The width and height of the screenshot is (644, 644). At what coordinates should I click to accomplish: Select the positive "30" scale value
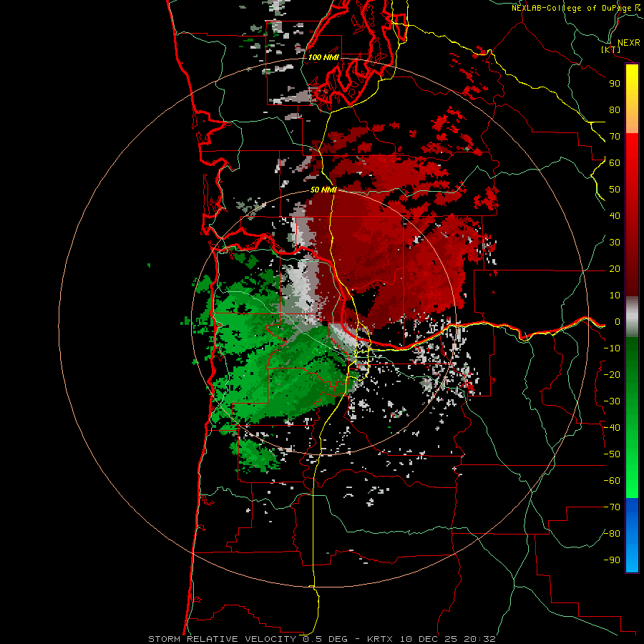coord(615,243)
